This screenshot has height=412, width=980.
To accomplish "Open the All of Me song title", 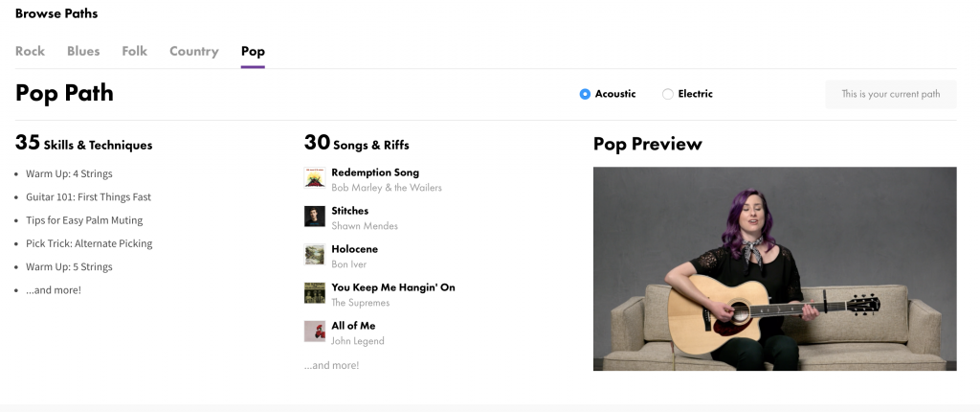I will point(353,326).
